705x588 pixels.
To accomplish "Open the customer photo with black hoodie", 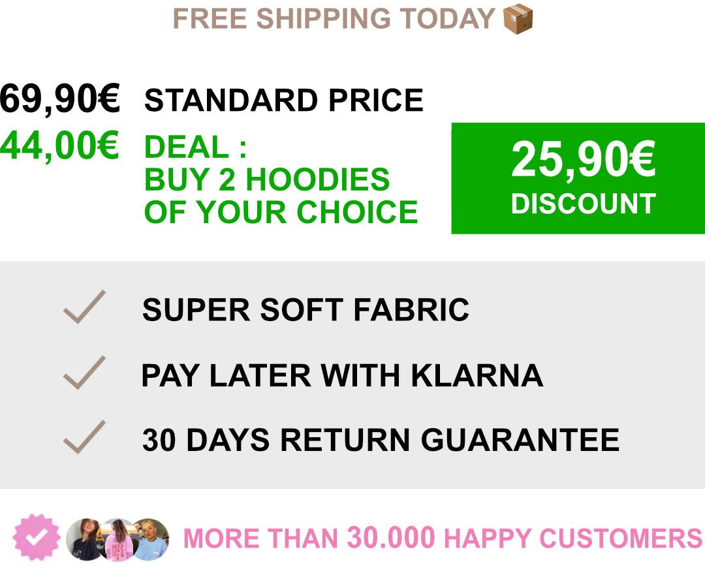I will tap(83, 539).
